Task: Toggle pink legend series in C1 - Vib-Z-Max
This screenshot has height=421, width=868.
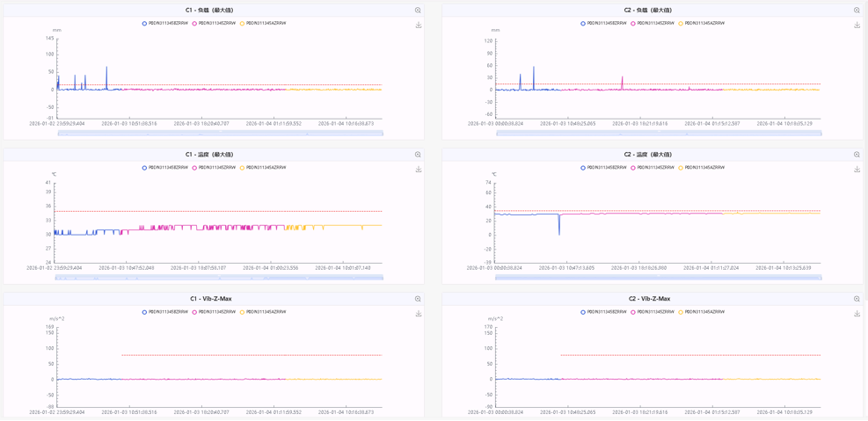Action: click(215, 312)
